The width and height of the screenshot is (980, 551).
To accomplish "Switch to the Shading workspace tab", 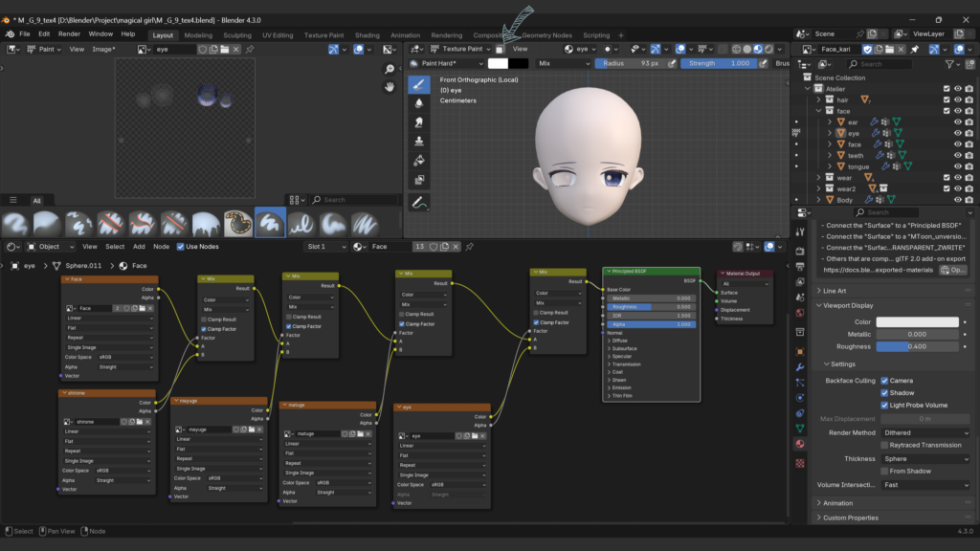I will pyautogui.click(x=367, y=35).
